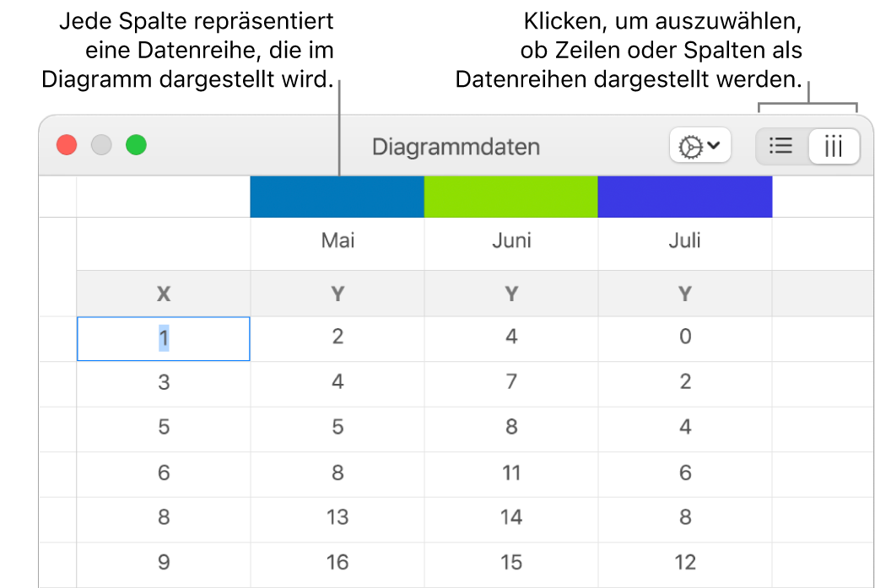Image resolution: width=875 pixels, height=588 pixels.
Task: Click the blue Mai series color bar
Action: click(x=337, y=197)
